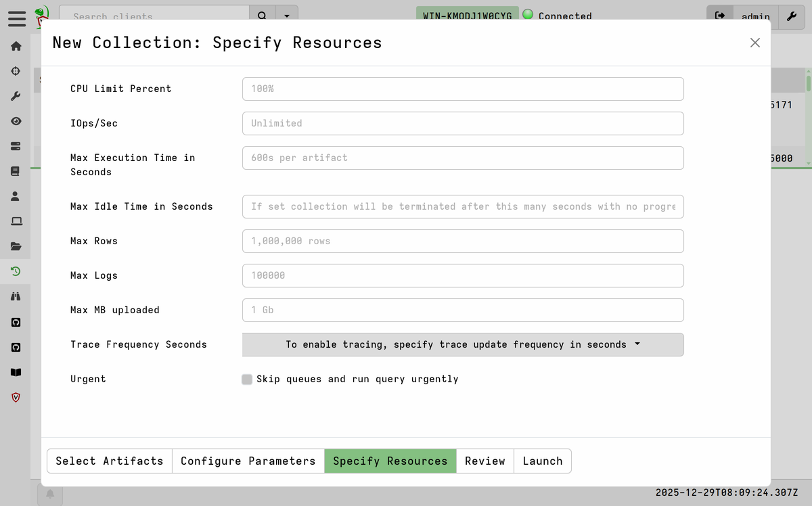This screenshot has width=812, height=506.
Task: Expand the Trace Frequency Seconds dropdown
Action: [x=463, y=344]
